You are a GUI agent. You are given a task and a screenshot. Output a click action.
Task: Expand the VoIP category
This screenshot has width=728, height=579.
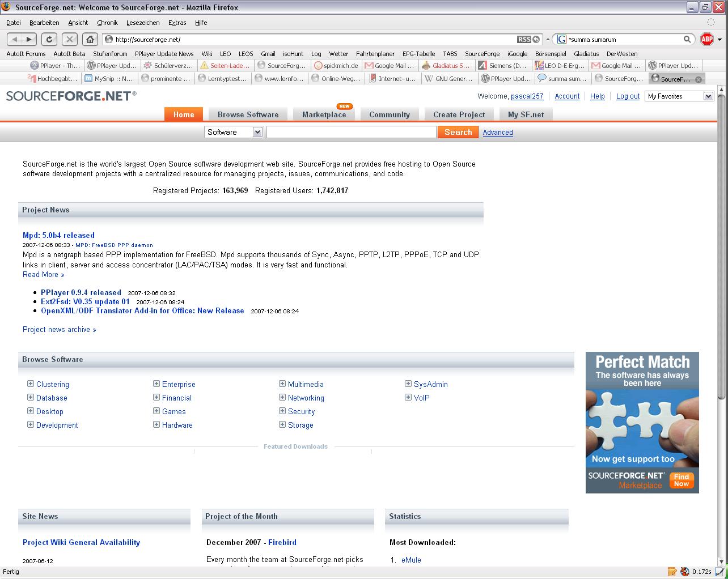(408, 397)
